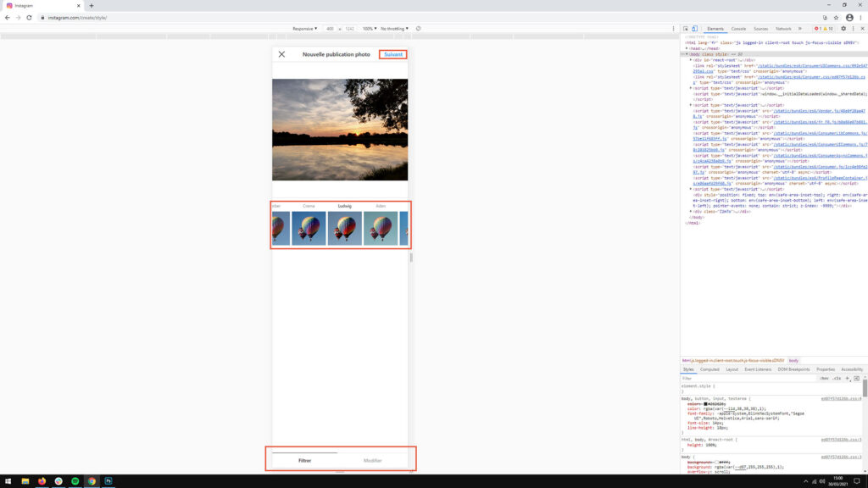Toggle the device toolbar icon
868x488 pixels.
(695, 29)
